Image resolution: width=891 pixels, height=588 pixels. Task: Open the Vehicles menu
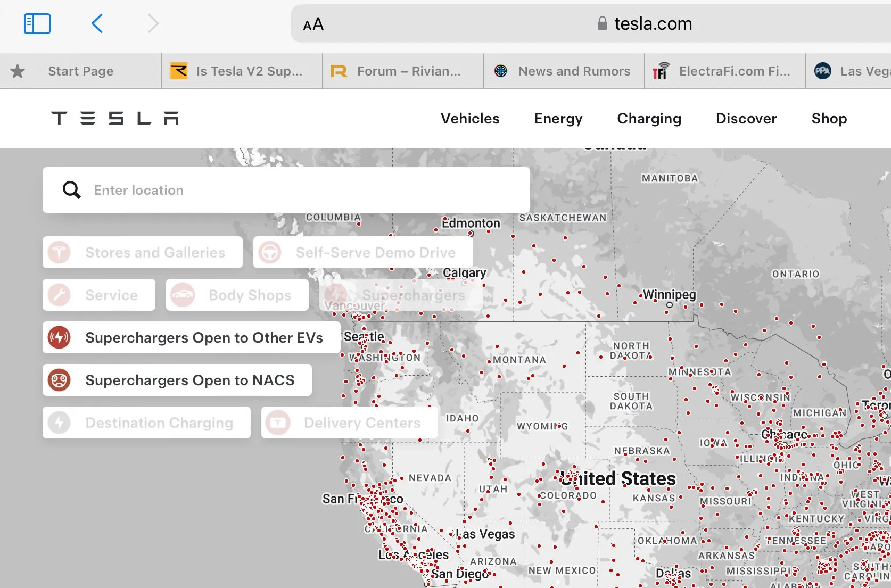[x=470, y=119]
